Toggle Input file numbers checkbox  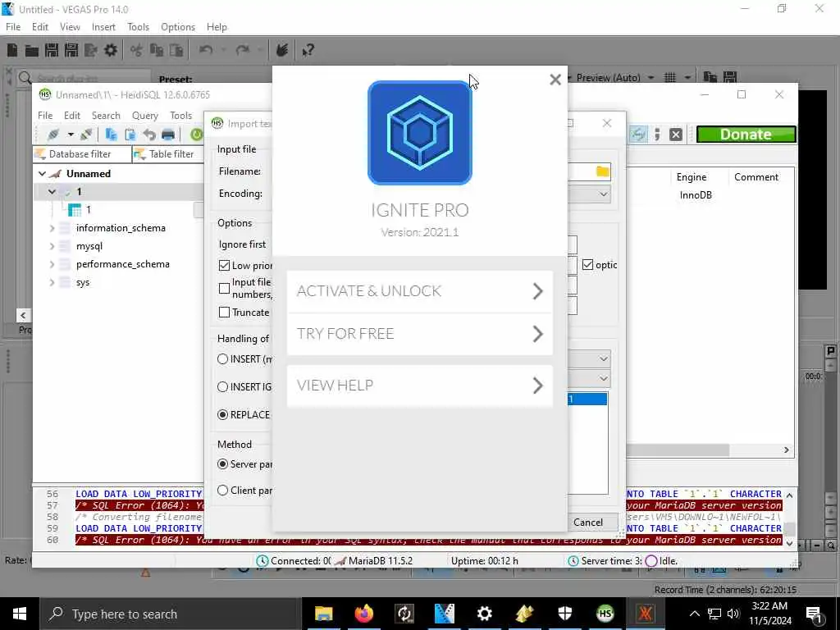pos(225,289)
